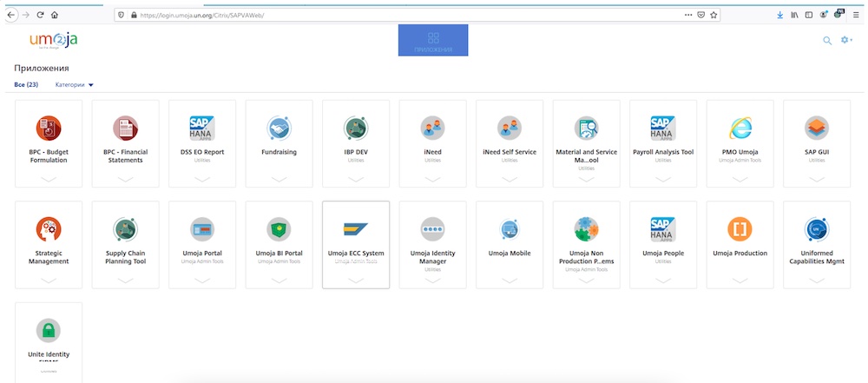Screen dimensions: 868x383
Task: Open the iNeed Self Service icon
Action: (510, 128)
